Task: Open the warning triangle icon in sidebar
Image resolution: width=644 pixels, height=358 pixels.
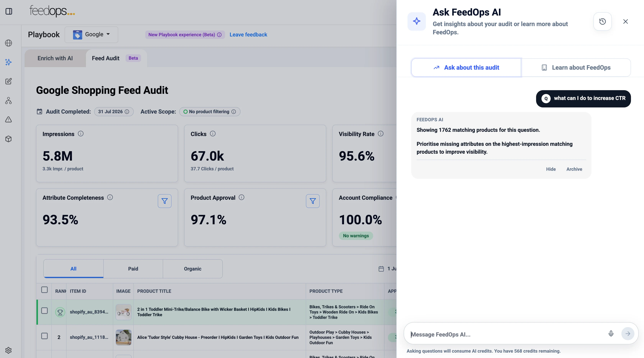Action: point(8,120)
